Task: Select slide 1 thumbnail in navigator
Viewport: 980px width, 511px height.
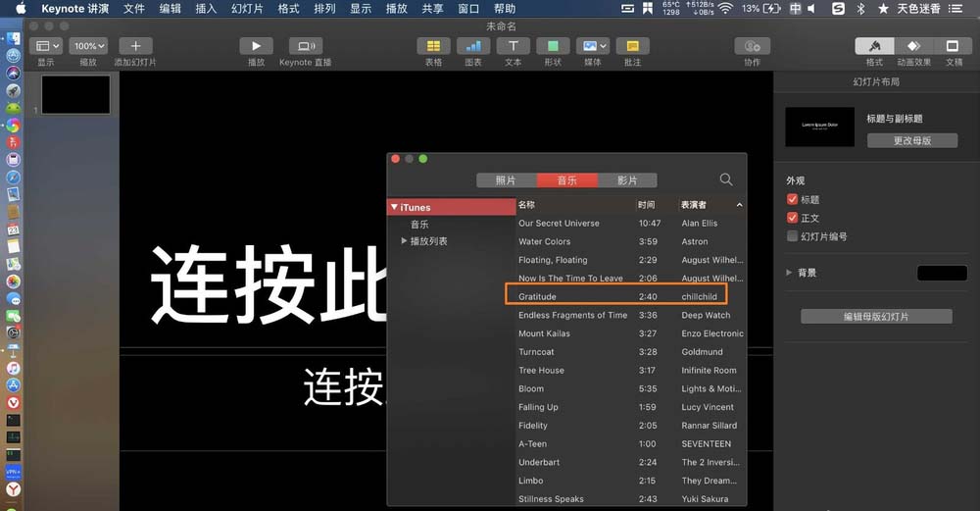Action: tap(75, 94)
